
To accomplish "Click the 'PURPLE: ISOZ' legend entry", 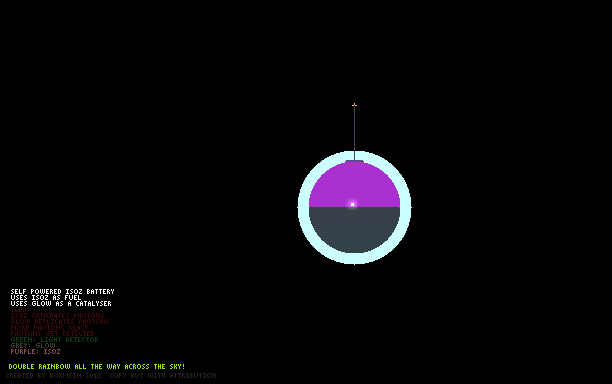I will [x=36, y=352].
